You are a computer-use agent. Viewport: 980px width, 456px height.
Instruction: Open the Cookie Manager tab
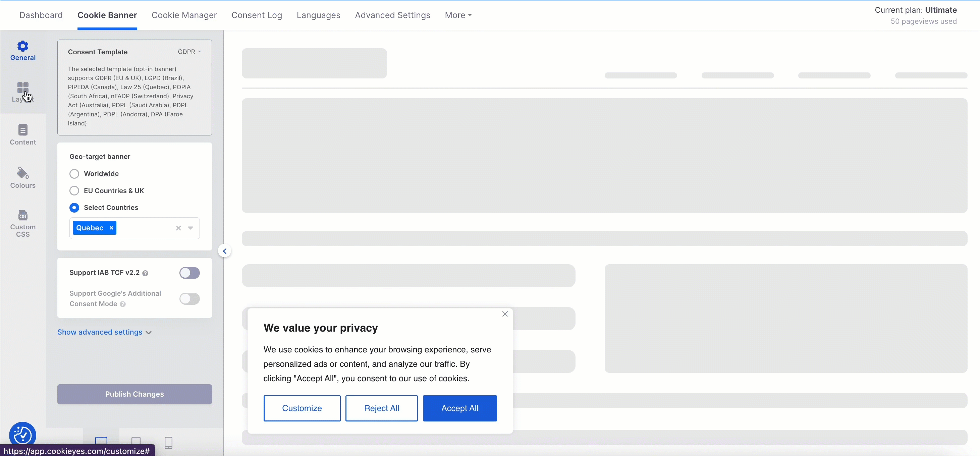(184, 15)
